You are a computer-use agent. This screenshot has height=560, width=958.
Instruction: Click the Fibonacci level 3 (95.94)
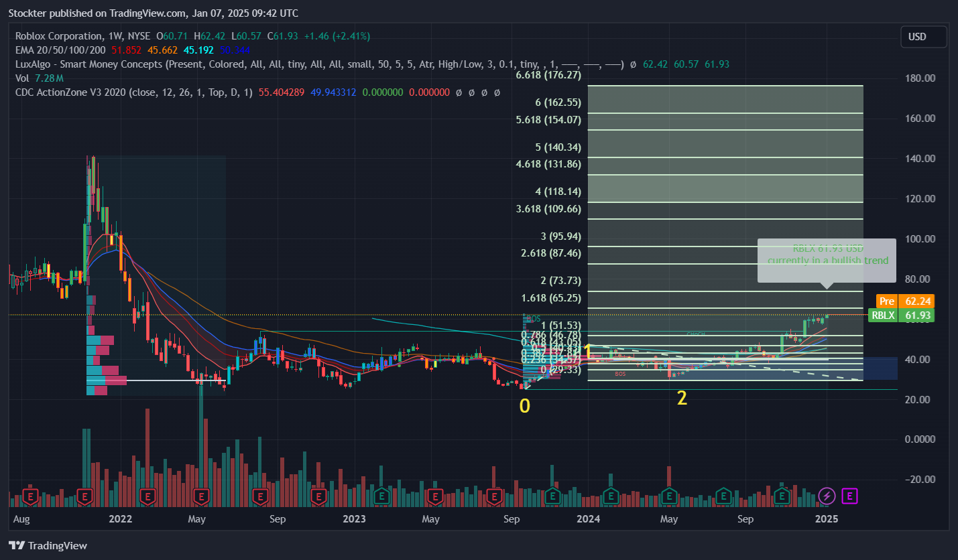point(561,236)
